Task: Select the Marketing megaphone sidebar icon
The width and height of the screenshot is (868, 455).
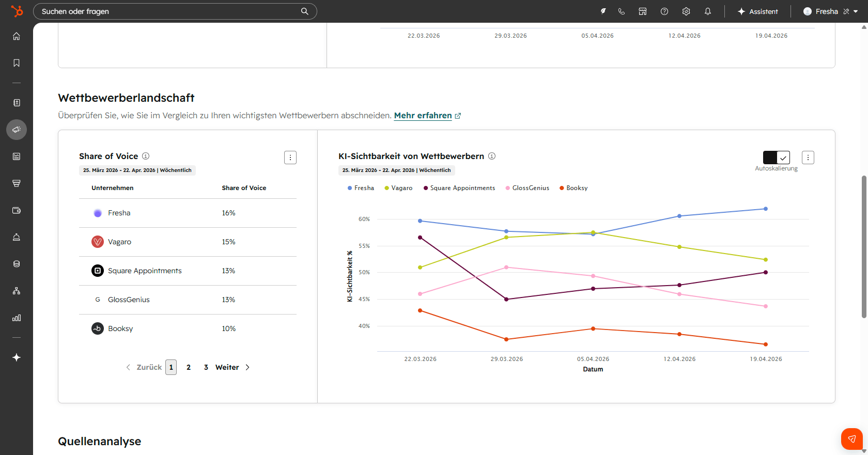Action: click(x=17, y=130)
